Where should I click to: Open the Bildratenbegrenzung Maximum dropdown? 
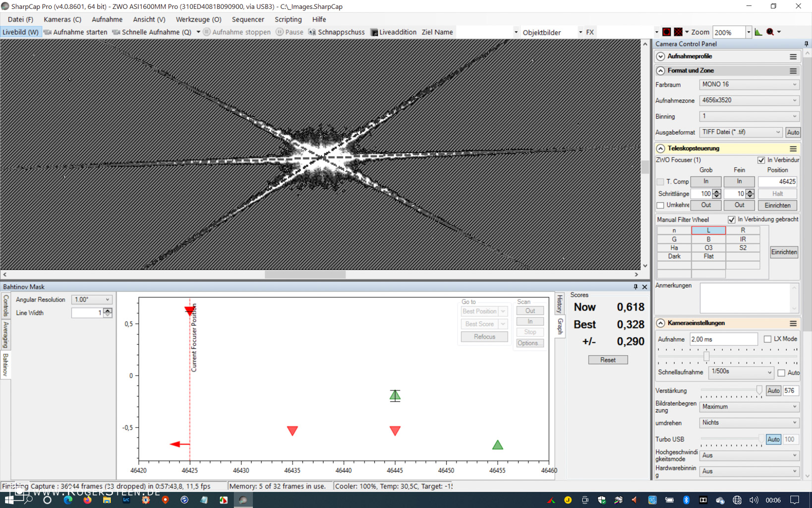749,407
